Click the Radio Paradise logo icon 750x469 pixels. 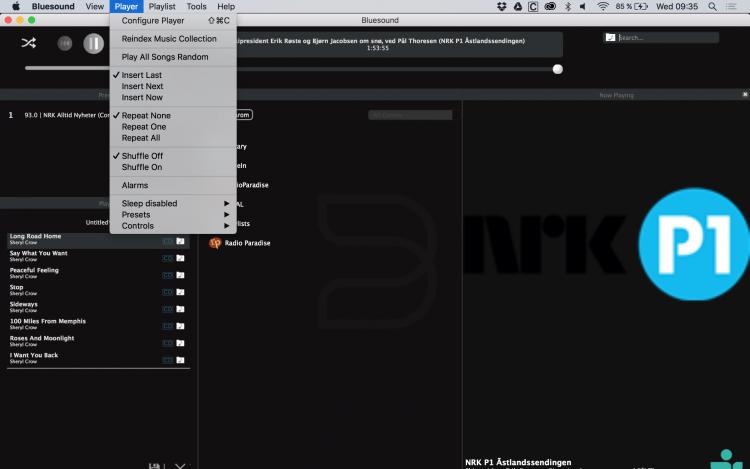coord(215,243)
